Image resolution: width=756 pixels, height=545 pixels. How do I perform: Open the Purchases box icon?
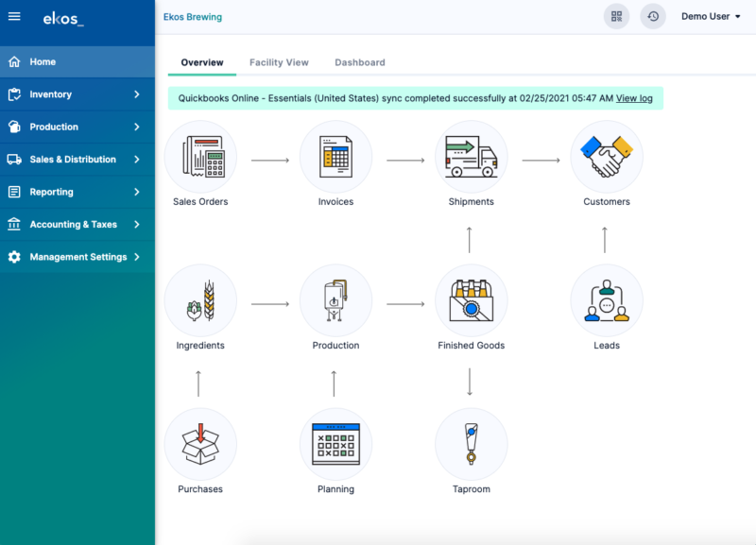click(199, 444)
